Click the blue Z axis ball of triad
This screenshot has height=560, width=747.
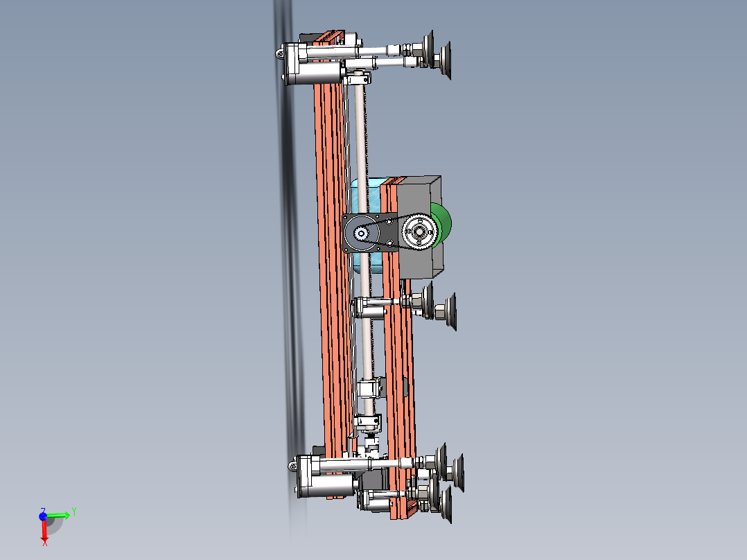click(42, 516)
